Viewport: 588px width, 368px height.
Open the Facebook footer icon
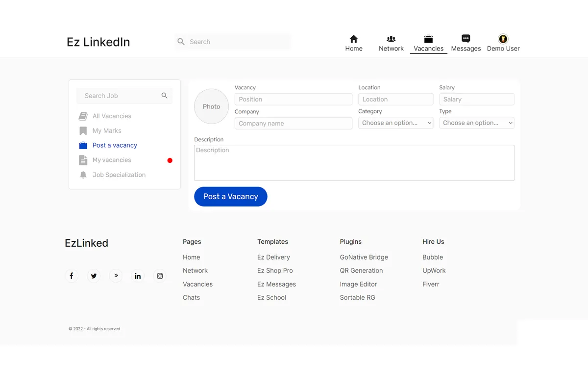coord(72,276)
